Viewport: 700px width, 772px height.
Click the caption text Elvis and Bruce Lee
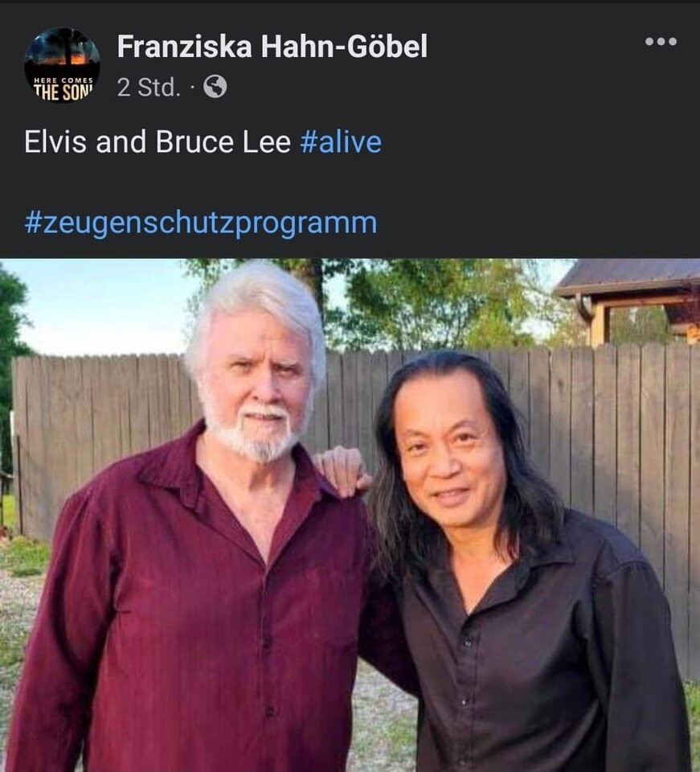point(158,142)
